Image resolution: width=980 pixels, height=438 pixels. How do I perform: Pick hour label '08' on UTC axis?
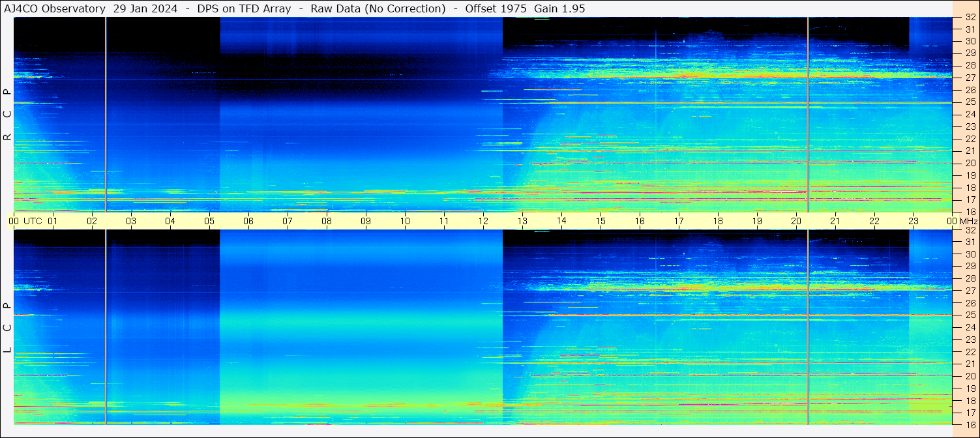click(x=327, y=221)
